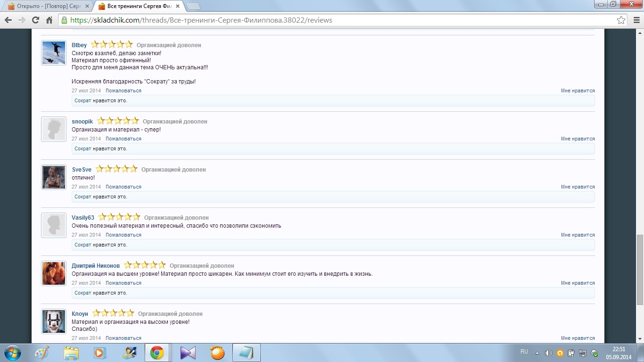The width and height of the screenshot is (644, 362).
Task: Click the browser forward arrow
Action: (x=22, y=20)
